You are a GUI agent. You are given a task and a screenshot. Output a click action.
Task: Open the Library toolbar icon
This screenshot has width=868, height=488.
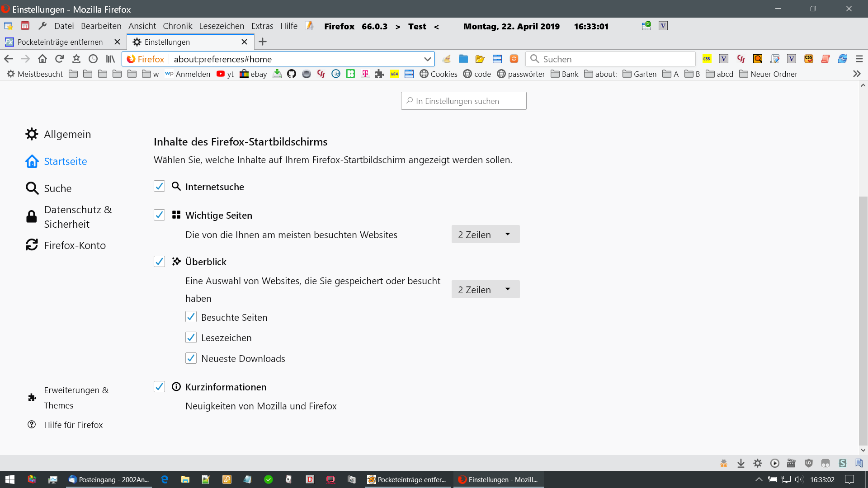click(110, 59)
